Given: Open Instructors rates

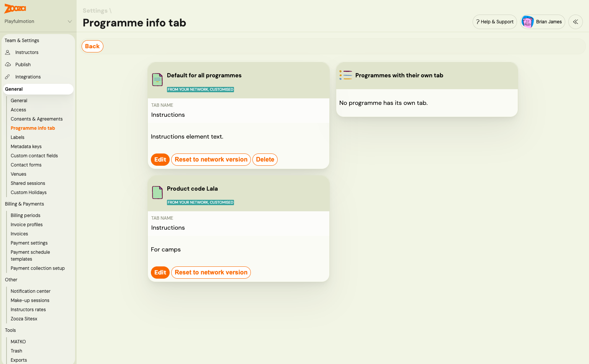Looking at the screenshot, I should pyautogui.click(x=28, y=310).
